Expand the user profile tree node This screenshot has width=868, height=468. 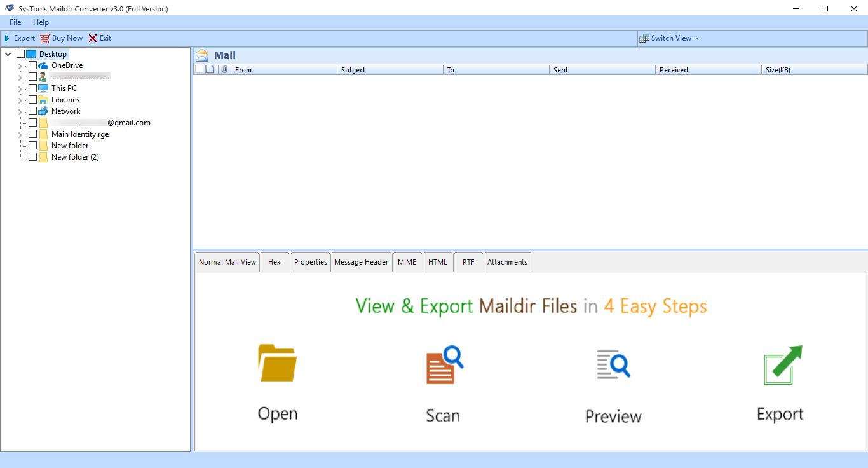[20, 77]
